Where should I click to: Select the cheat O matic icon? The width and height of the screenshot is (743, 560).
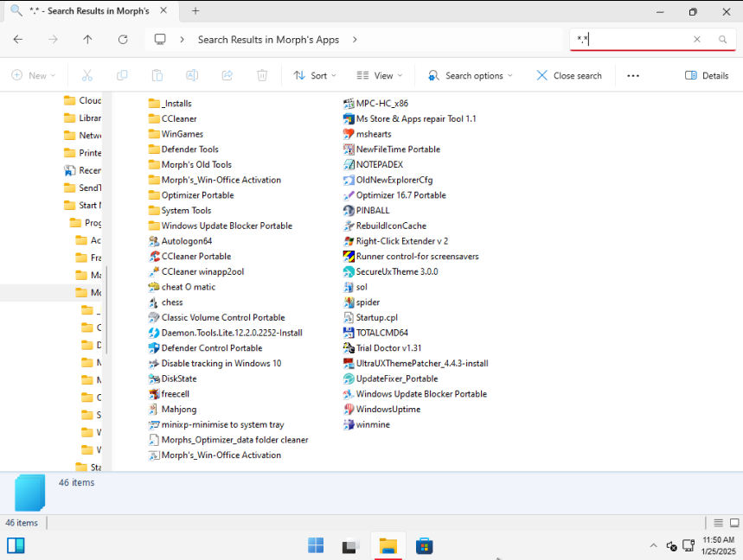click(x=154, y=287)
